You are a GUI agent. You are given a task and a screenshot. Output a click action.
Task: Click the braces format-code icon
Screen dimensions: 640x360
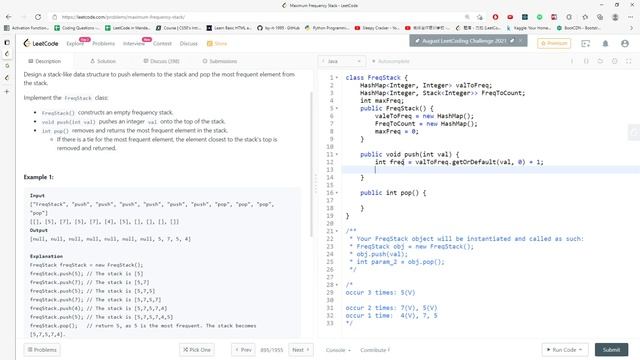point(586,61)
